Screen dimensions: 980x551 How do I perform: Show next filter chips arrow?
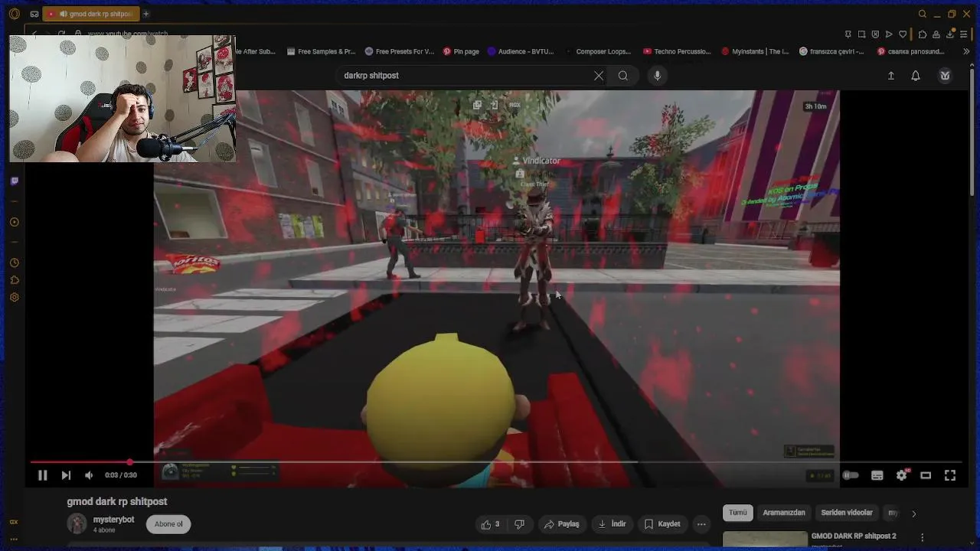coord(913,514)
